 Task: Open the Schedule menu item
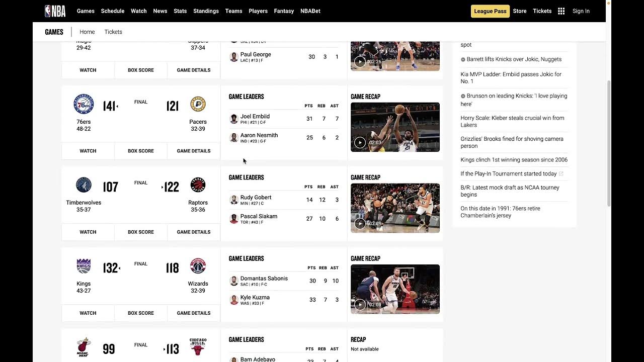[113, 11]
